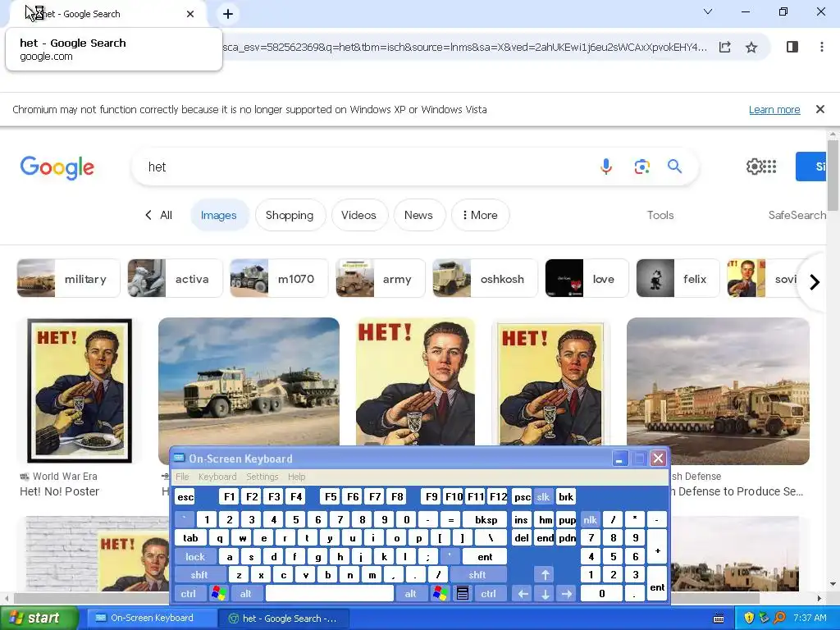The image size is (840, 630).
Task: Select the love suggestion chip
Action: [587, 278]
